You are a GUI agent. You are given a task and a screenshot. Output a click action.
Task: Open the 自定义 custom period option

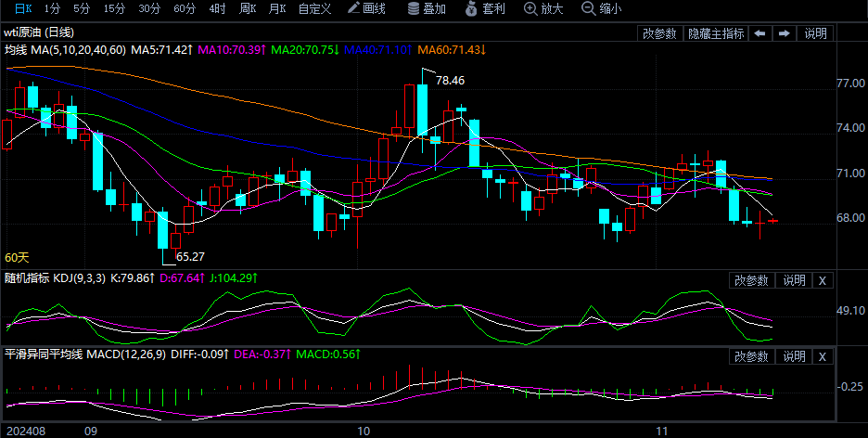315,9
